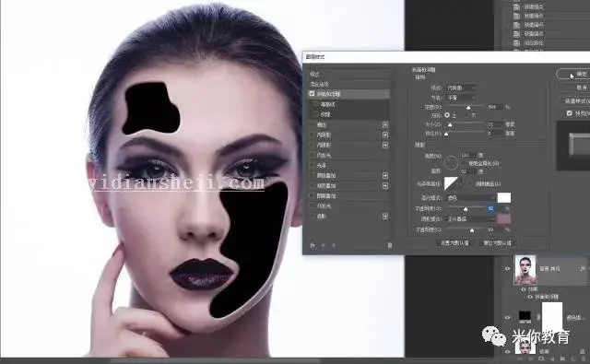
Task: Select the black fill layer color thumbnail
Action: pos(525,316)
